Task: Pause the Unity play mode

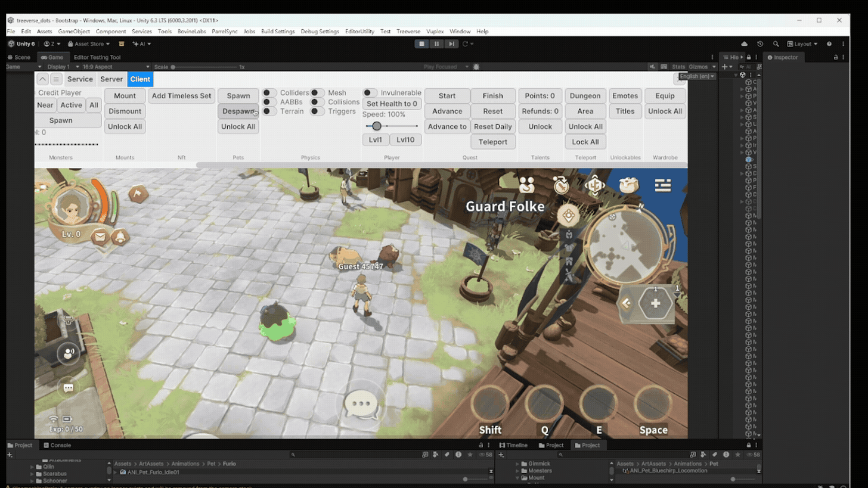Action: tap(436, 43)
